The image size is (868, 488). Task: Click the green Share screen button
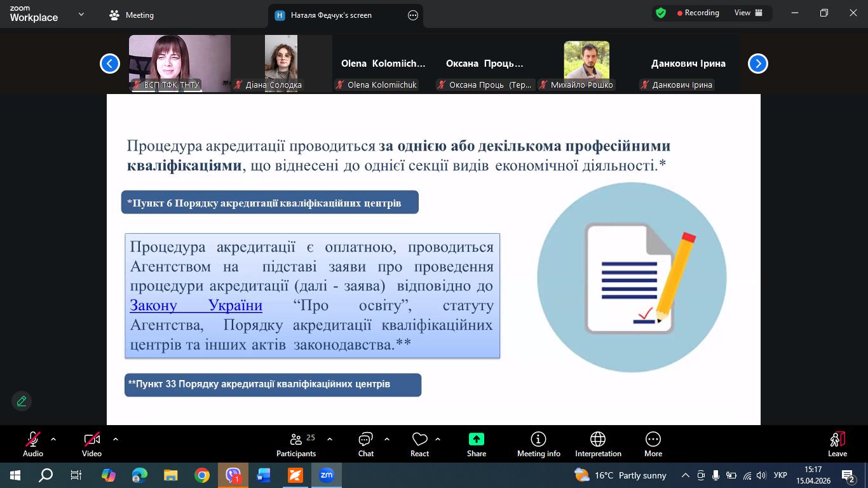[x=477, y=444]
